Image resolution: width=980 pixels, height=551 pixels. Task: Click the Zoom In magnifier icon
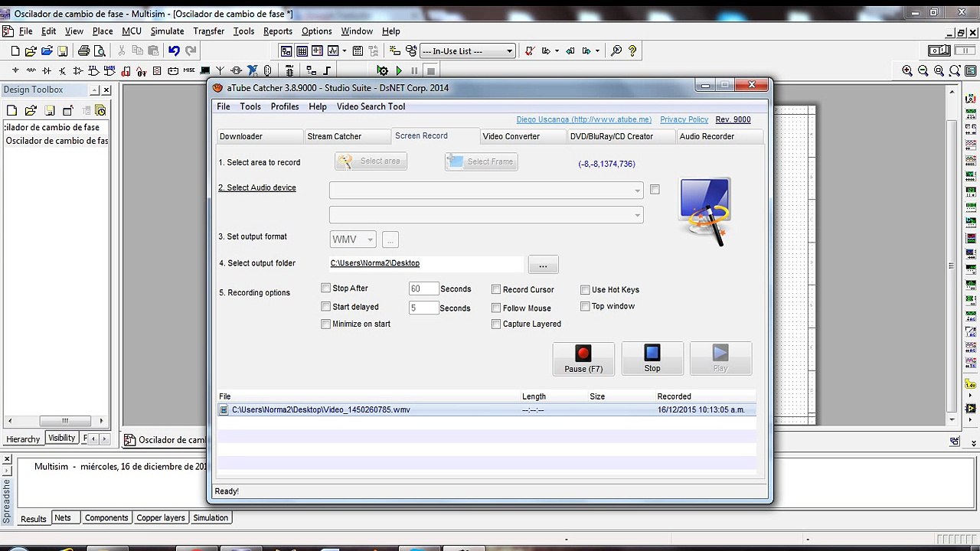pyautogui.click(x=907, y=70)
